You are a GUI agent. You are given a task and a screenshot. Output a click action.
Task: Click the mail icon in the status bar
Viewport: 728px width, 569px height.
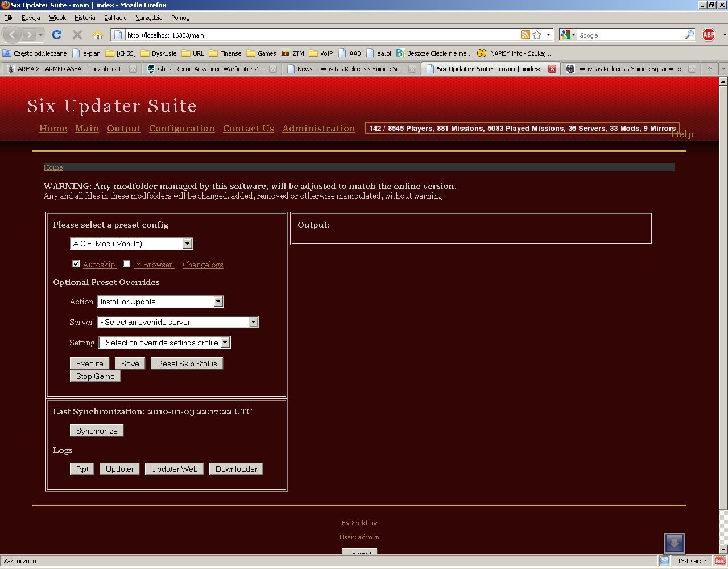tap(664, 561)
